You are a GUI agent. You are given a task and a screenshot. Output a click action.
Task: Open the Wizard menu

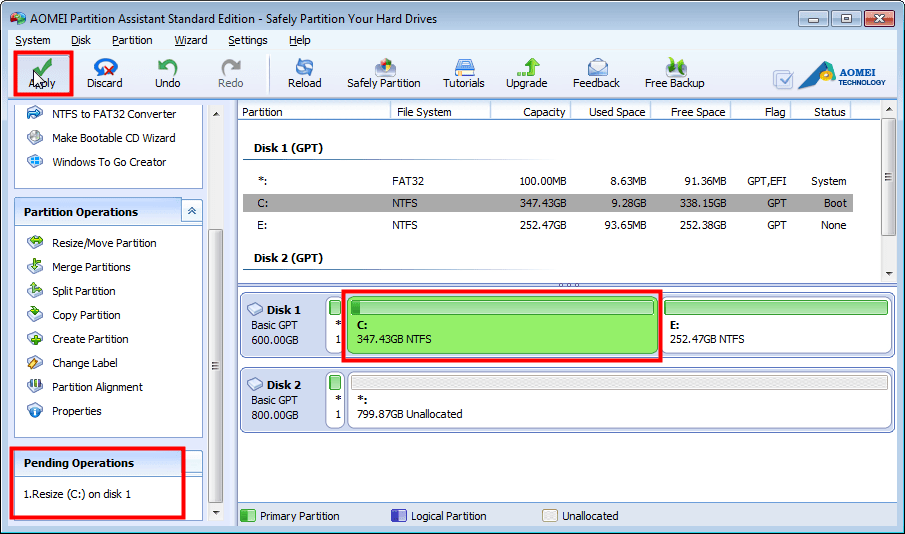point(190,40)
